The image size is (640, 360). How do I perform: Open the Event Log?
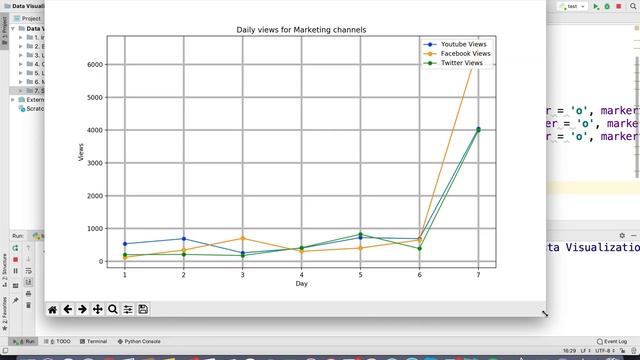pos(612,341)
